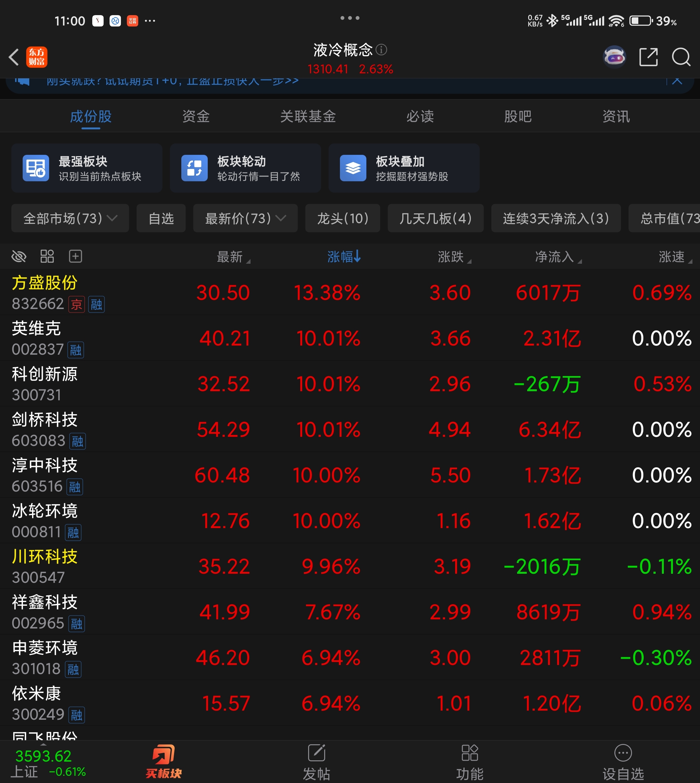The width and height of the screenshot is (700, 783).
Task: Tap 融 badge beside 002965
Action: [x=76, y=623]
